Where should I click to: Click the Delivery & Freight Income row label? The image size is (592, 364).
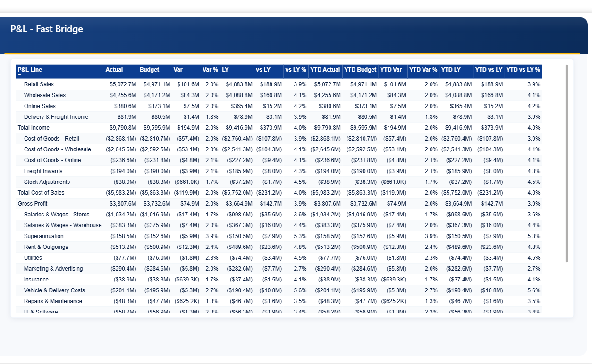[x=56, y=117]
